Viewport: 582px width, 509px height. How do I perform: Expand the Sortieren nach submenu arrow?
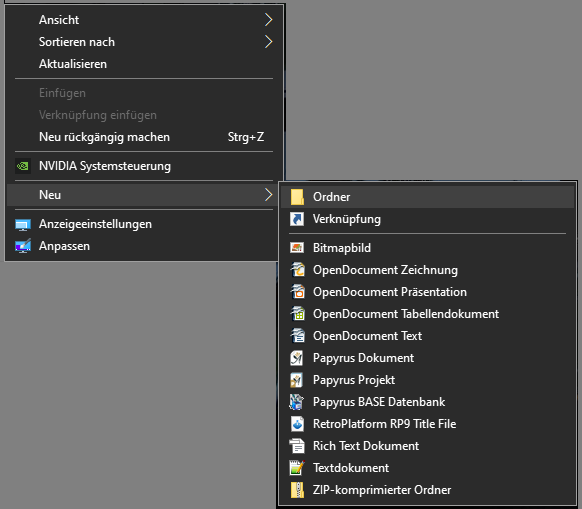click(x=268, y=42)
